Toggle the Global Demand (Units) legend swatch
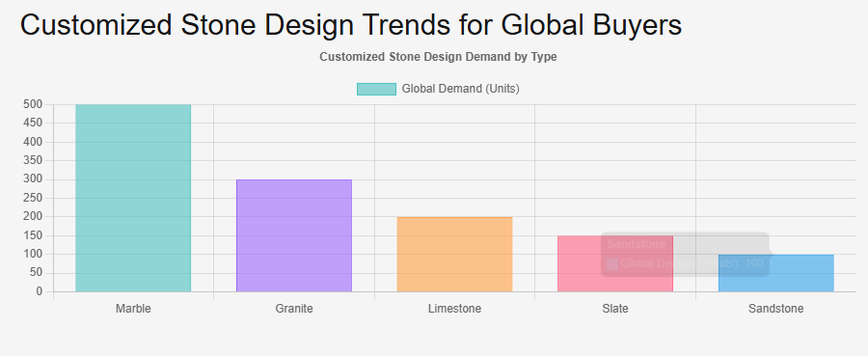Image resolution: width=868 pixels, height=356 pixels. (376, 89)
